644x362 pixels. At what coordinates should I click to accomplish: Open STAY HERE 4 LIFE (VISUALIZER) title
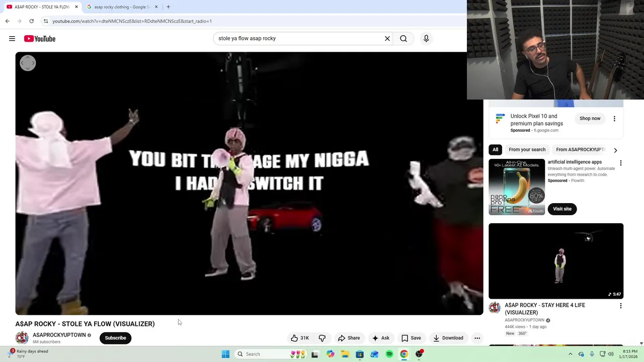pyautogui.click(x=545, y=309)
